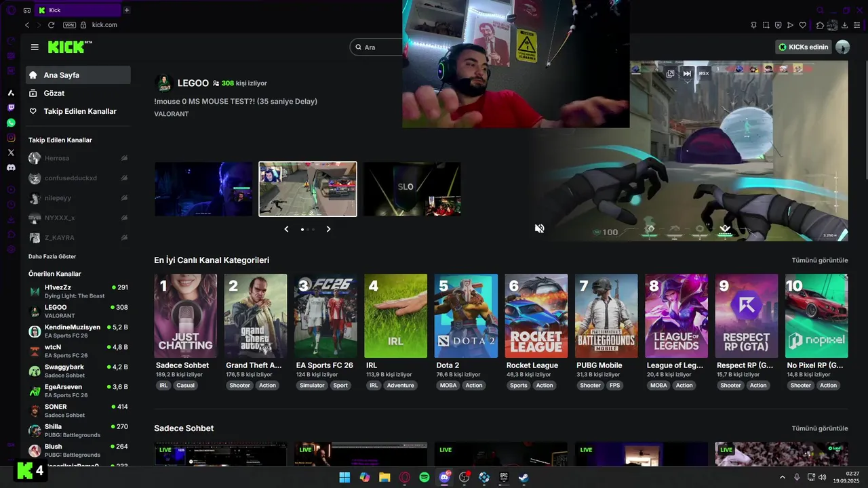Toggle notifications for NYXXX_x channel
Screen dimensions: 868x488
[x=124, y=218]
